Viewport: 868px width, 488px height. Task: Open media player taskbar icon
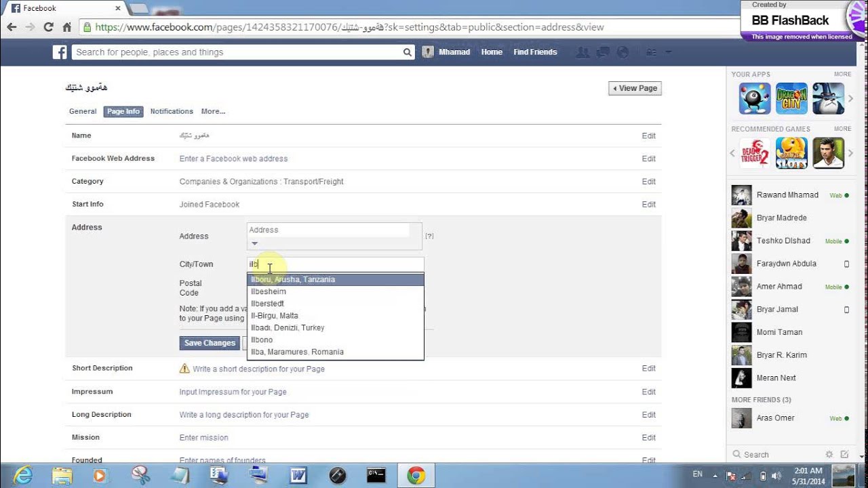100,475
